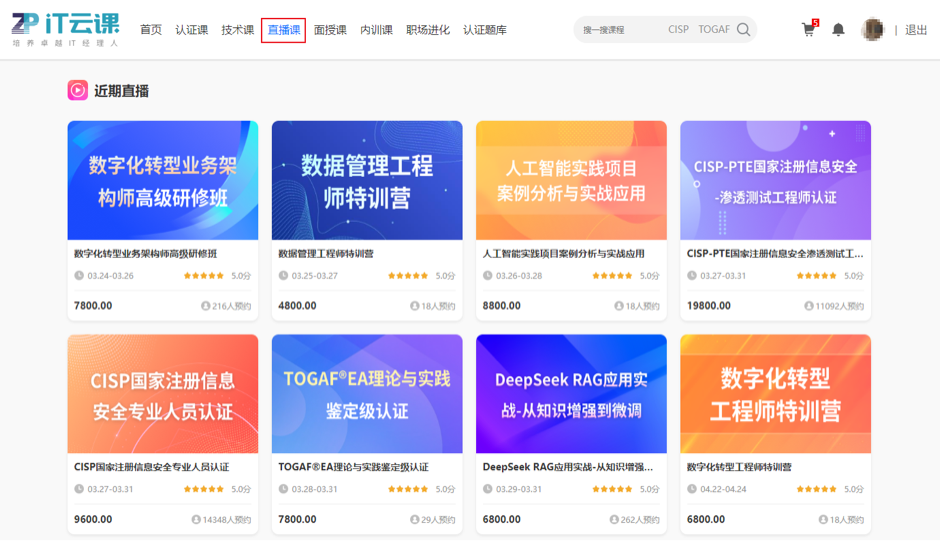This screenshot has height=541, width=940.
Task: Click the 近期直播 section video icon
Action: pos(77,91)
